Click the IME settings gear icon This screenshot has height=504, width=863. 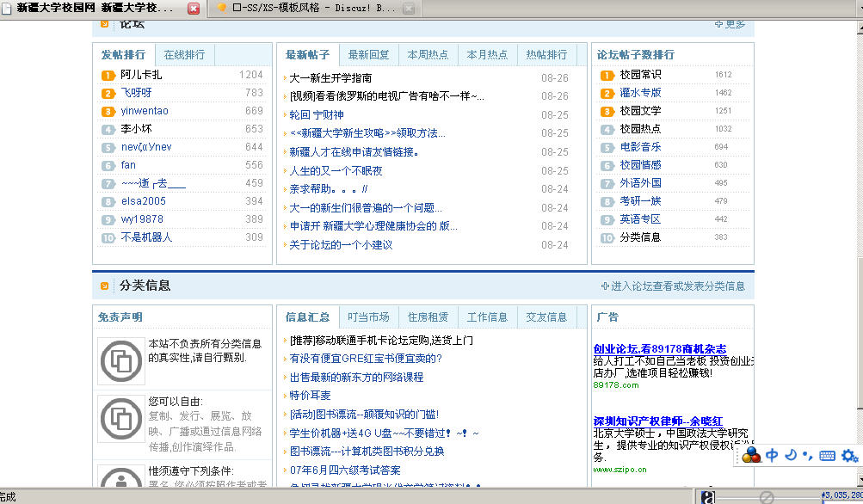(849, 456)
